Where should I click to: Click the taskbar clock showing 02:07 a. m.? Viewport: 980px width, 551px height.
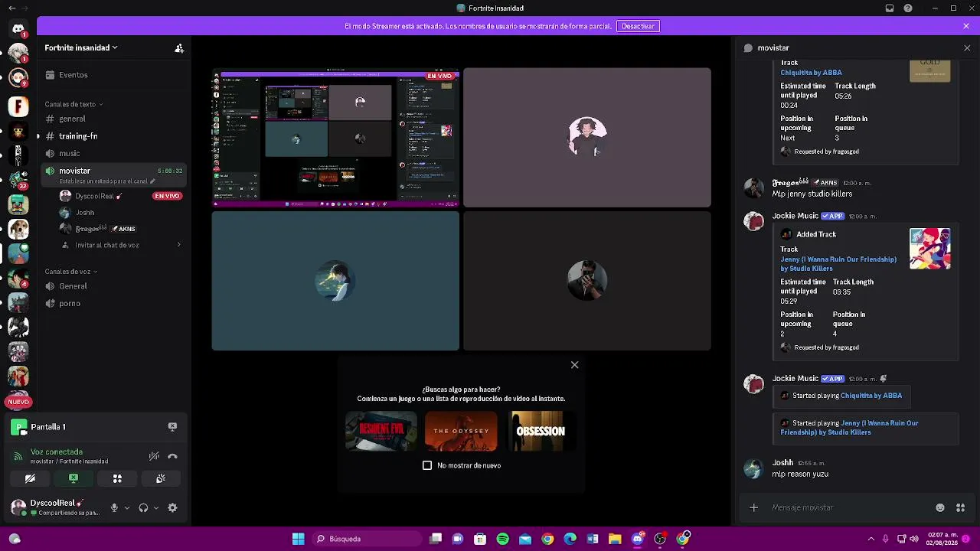pos(942,539)
